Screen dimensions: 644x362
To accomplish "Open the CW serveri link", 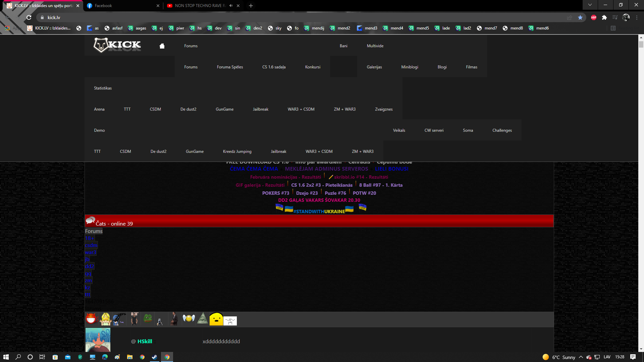I will point(434,130).
